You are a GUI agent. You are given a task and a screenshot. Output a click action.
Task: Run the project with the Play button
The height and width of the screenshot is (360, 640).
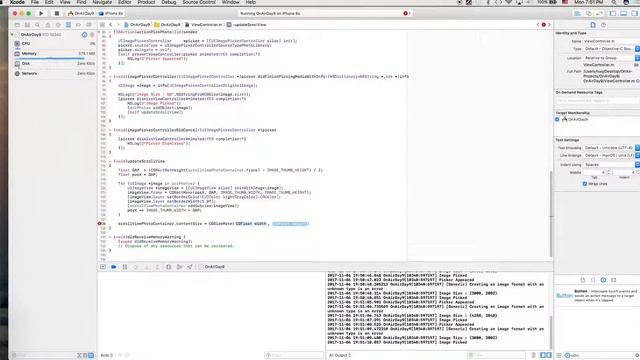tap(41, 13)
